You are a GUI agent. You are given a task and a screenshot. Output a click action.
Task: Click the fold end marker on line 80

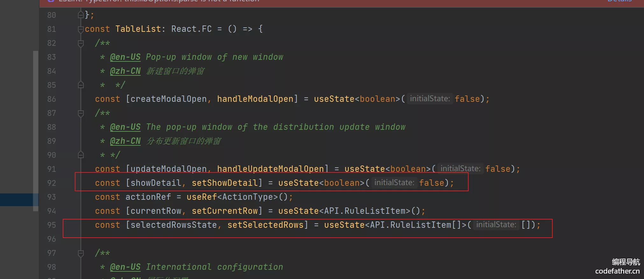click(x=81, y=15)
